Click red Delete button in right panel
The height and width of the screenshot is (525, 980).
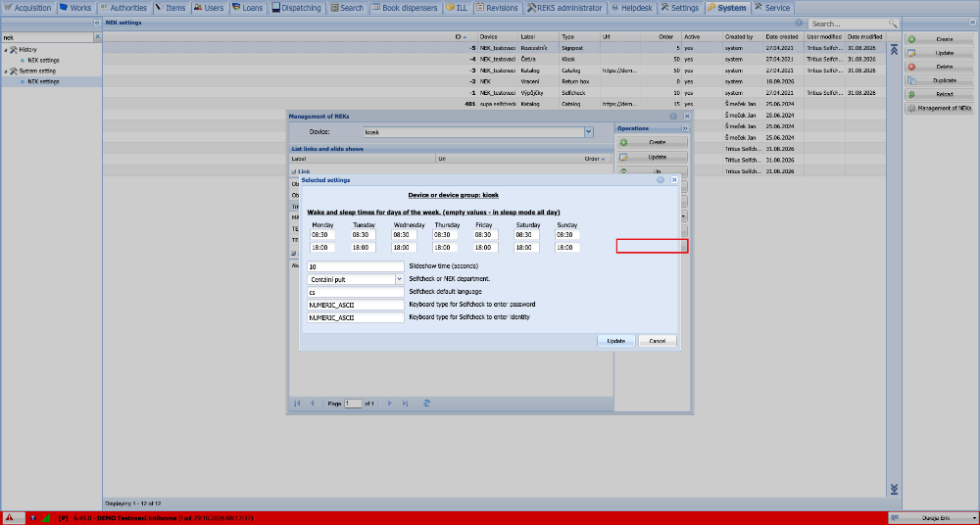940,67
